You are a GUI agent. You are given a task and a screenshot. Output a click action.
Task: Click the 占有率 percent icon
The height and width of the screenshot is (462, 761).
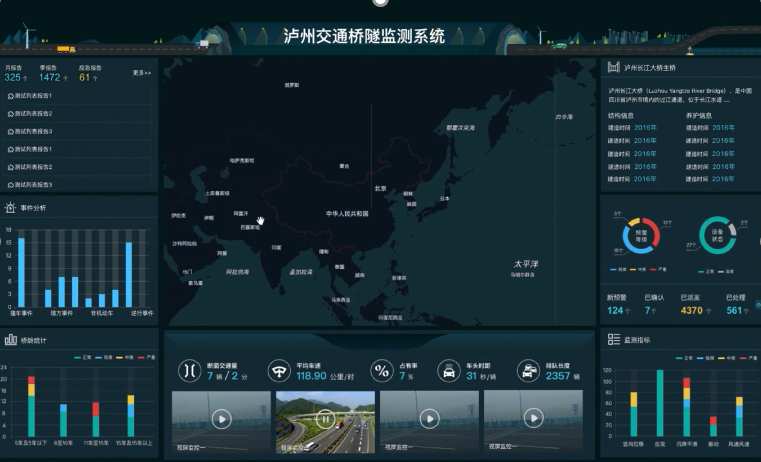coord(381,370)
